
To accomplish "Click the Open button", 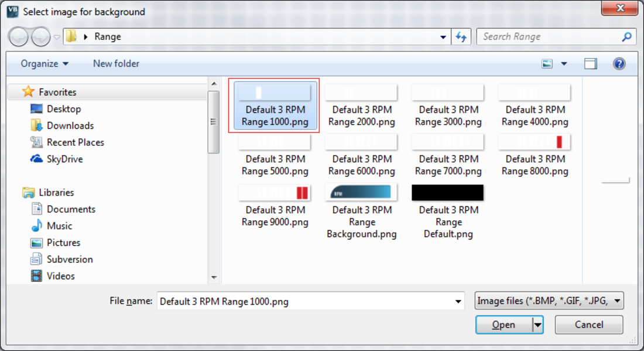I will pos(503,325).
